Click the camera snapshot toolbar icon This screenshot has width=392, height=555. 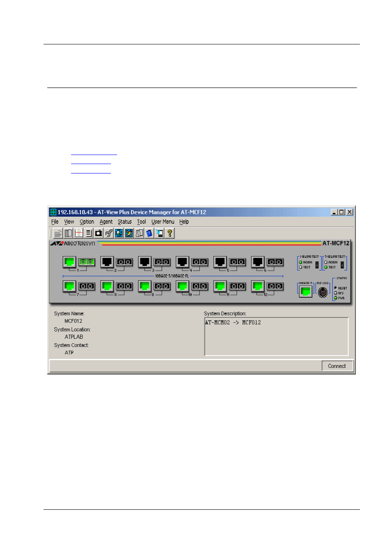[x=99, y=234]
